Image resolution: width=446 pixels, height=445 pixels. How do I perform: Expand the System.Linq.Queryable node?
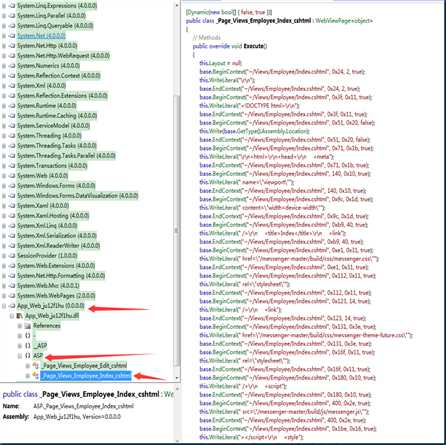(x=4, y=26)
